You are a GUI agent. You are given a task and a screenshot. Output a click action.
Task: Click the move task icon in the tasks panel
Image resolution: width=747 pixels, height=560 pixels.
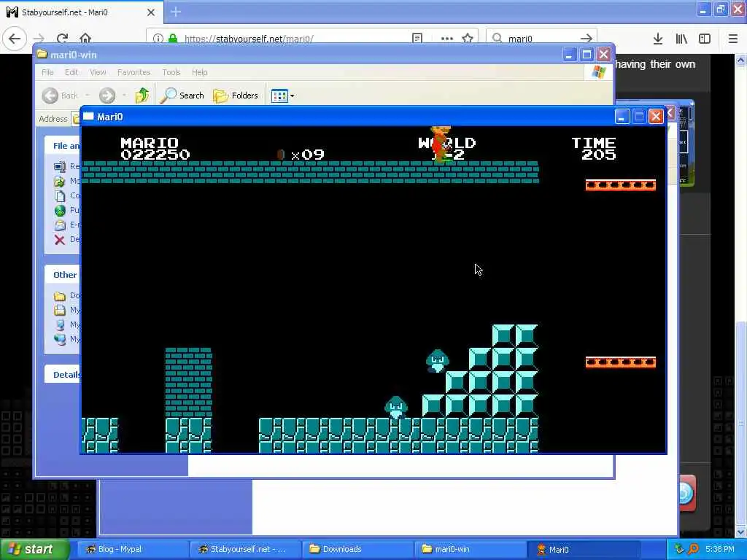pyautogui.click(x=60, y=181)
